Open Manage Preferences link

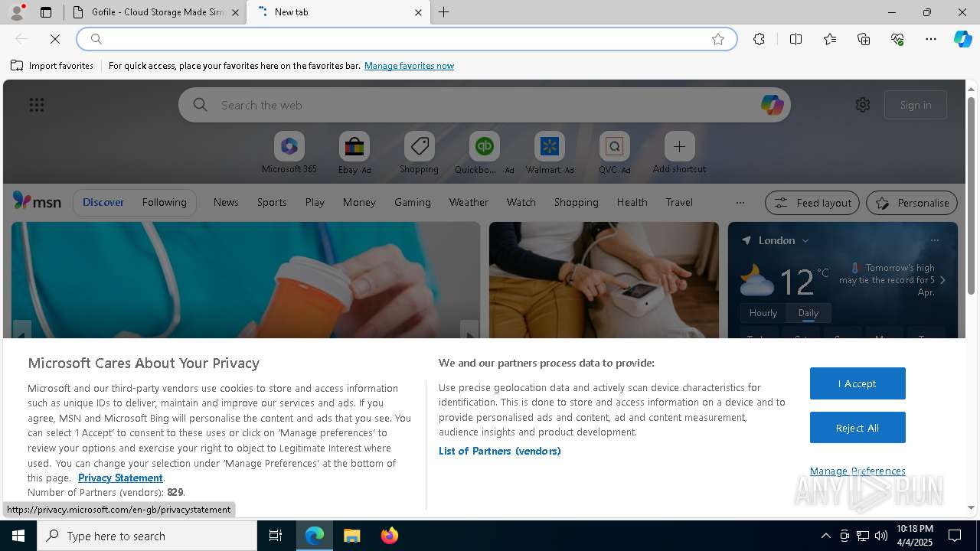tap(857, 471)
